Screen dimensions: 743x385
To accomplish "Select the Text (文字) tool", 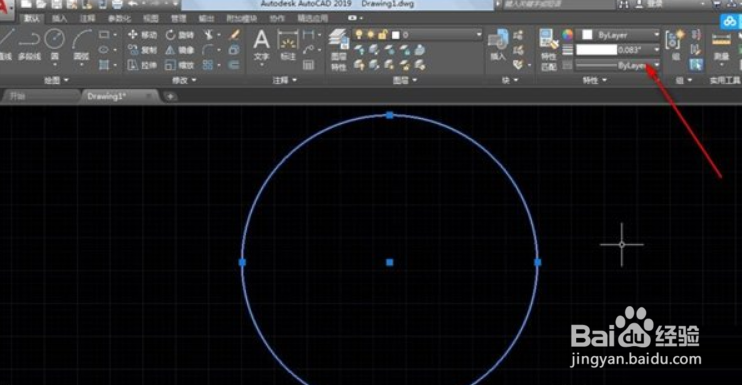I will point(262,46).
